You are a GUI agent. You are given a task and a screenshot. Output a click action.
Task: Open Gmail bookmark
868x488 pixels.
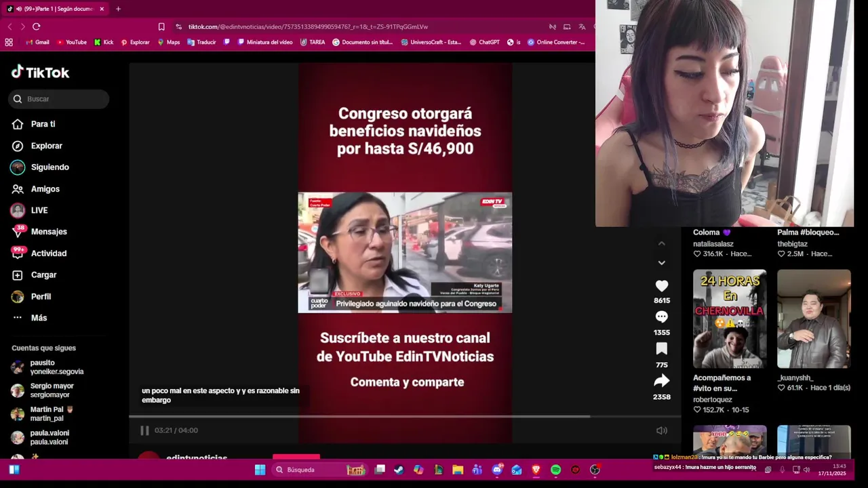[37, 42]
